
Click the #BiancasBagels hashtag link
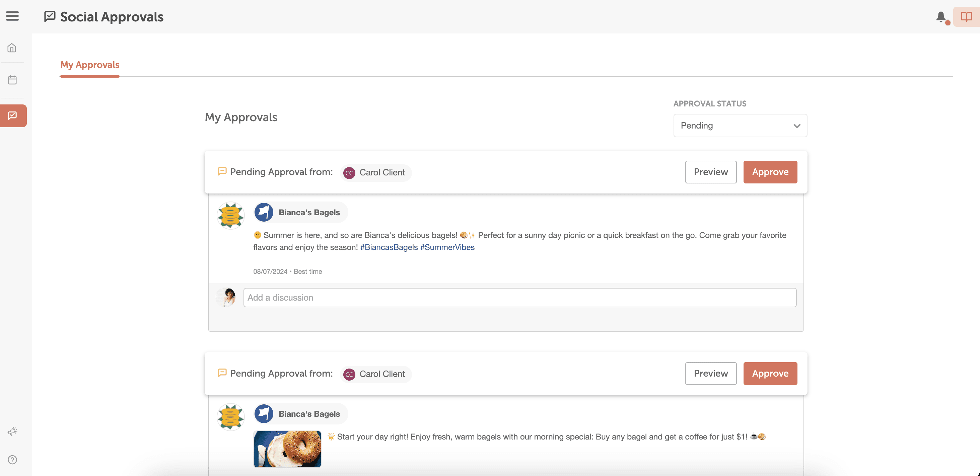pos(389,247)
